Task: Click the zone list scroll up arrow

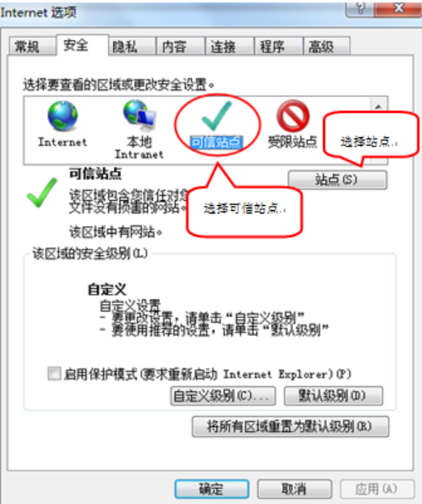Action: (378, 106)
